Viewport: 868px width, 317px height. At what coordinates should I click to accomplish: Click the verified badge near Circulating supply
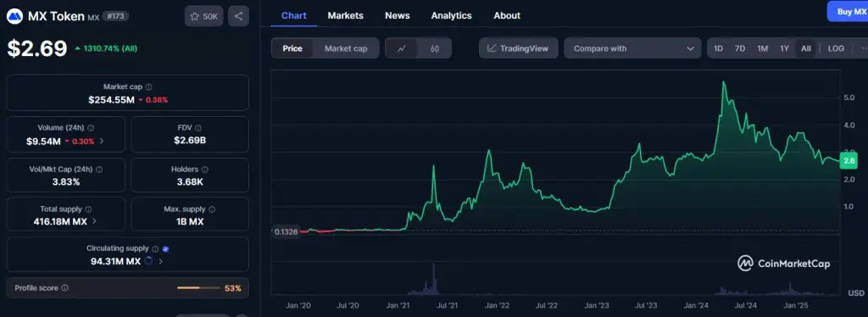[x=165, y=249]
